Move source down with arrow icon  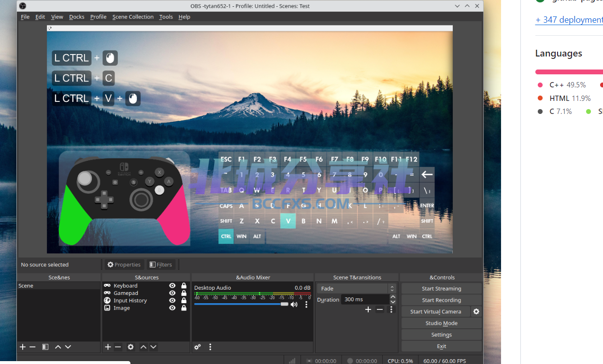[153, 347]
